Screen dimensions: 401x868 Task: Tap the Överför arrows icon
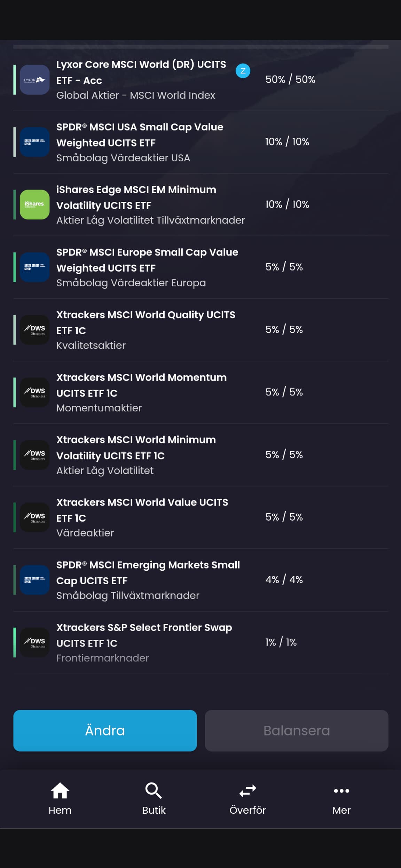pyautogui.click(x=247, y=791)
